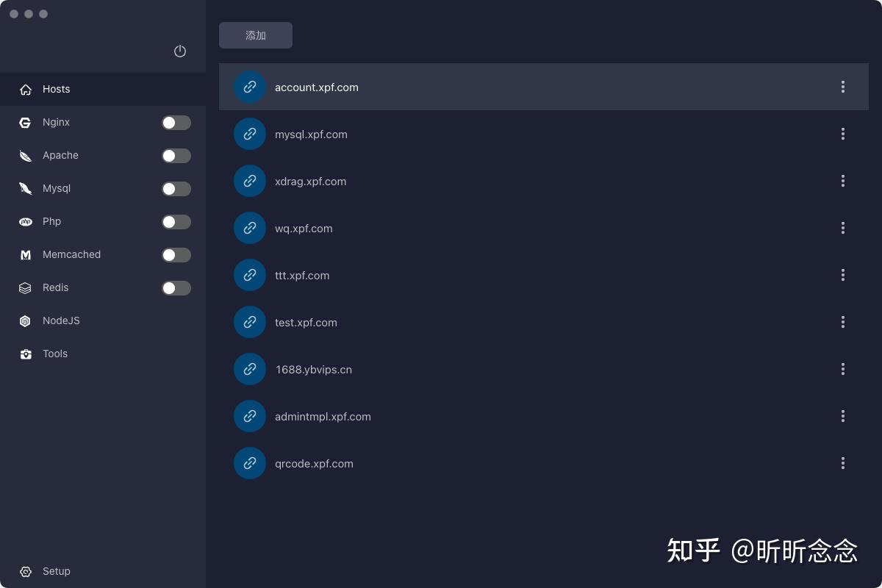Screen dimensions: 882x588
Task: Select the Redis stack icon
Action: [25, 287]
